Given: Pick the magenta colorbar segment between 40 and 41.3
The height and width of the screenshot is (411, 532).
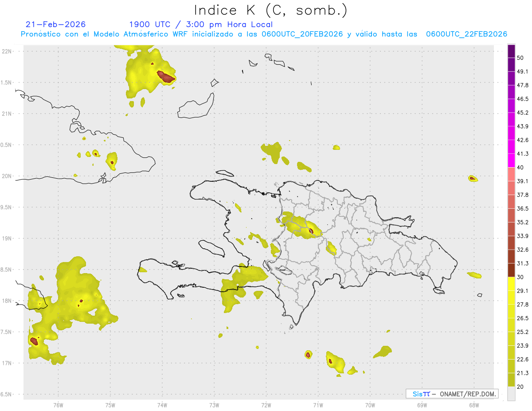Looking at the screenshot, I should (x=511, y=160).
